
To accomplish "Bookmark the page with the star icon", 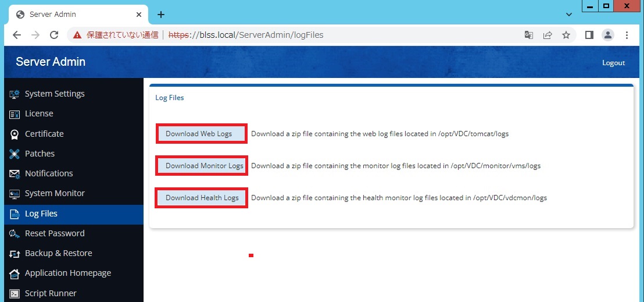I will pyautogui.click(x=566, y=35).
